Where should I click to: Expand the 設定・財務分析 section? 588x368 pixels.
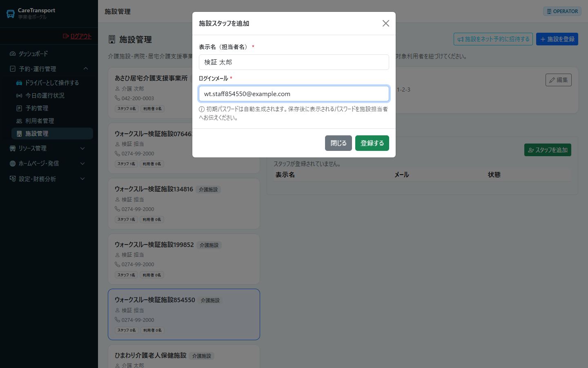(x=49, y=179)
